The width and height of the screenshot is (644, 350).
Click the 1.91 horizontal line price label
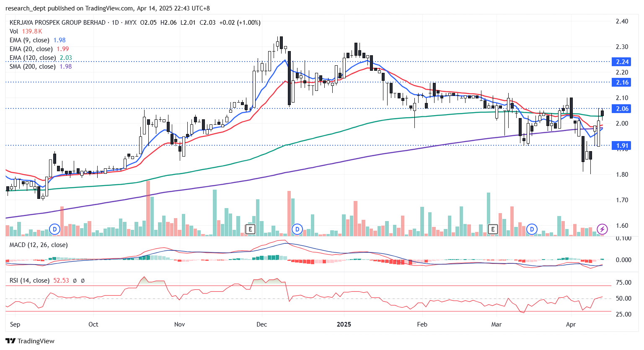pos(622,146)
